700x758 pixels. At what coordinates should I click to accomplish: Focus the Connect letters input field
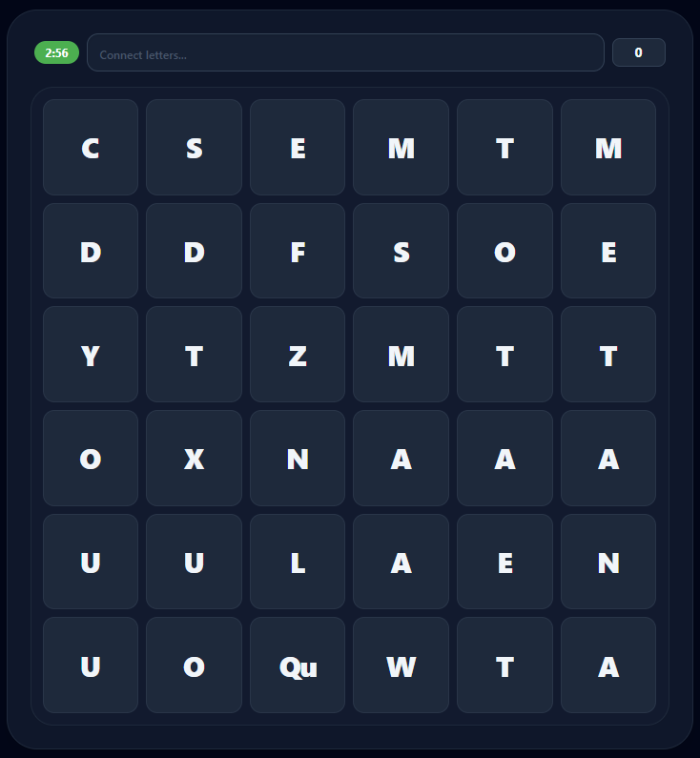click(345, 53)
